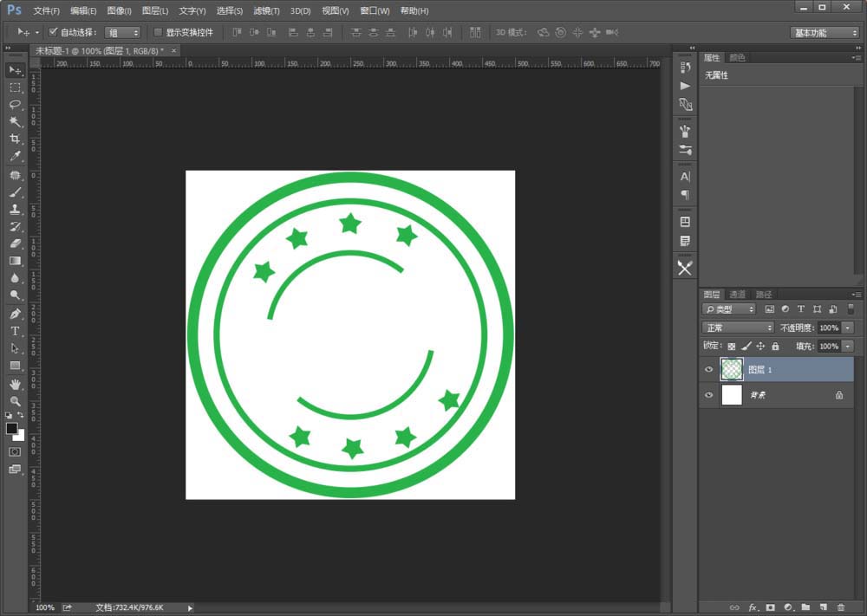Open the Paragraph panel icon

(x=685, y=196)
